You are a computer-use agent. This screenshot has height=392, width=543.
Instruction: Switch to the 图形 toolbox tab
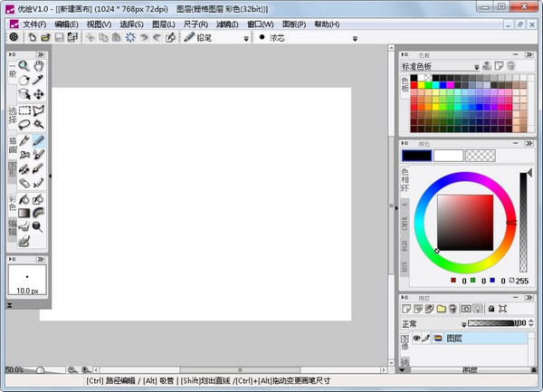[13, 169]
